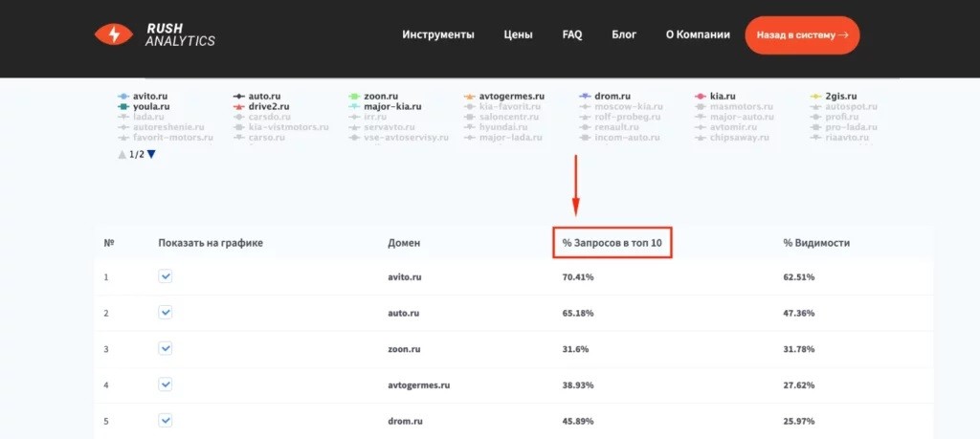This screenshot has height=439, width=980.
Task: Click the 65.18% value
Action: (577, 313)
